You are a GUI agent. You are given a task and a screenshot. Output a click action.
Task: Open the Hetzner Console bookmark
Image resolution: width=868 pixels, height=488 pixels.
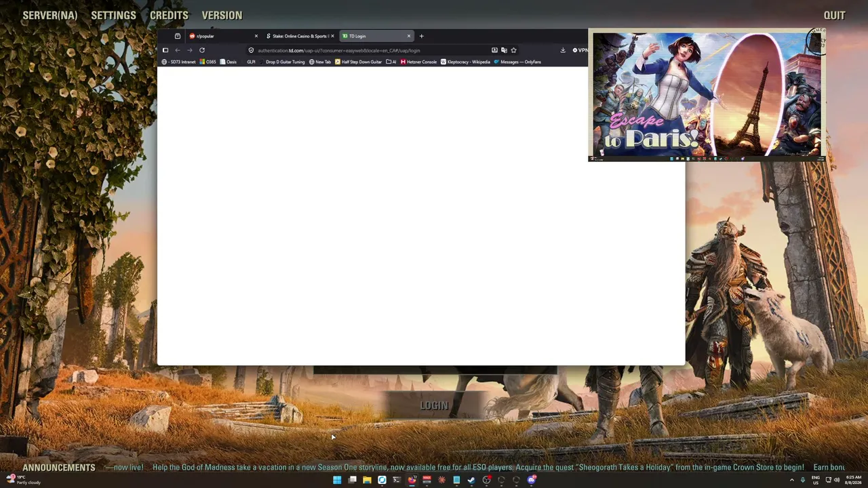(x=419, y=62)
